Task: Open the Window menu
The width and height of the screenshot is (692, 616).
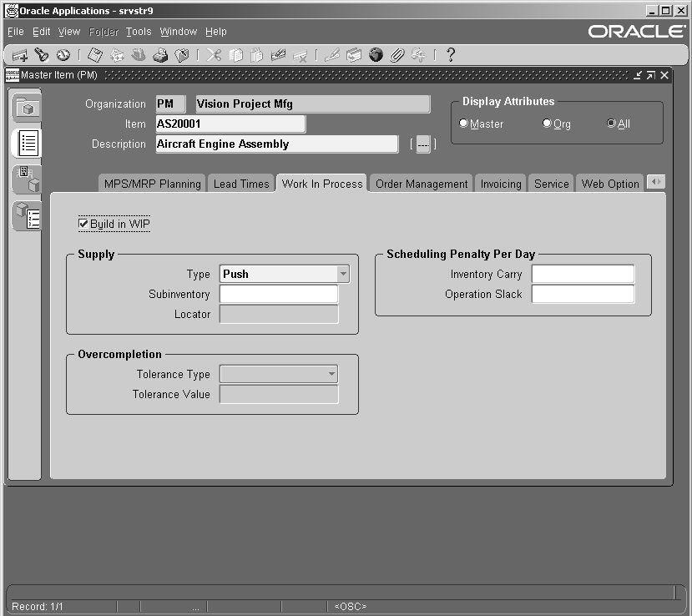Action: coord(179,32)
